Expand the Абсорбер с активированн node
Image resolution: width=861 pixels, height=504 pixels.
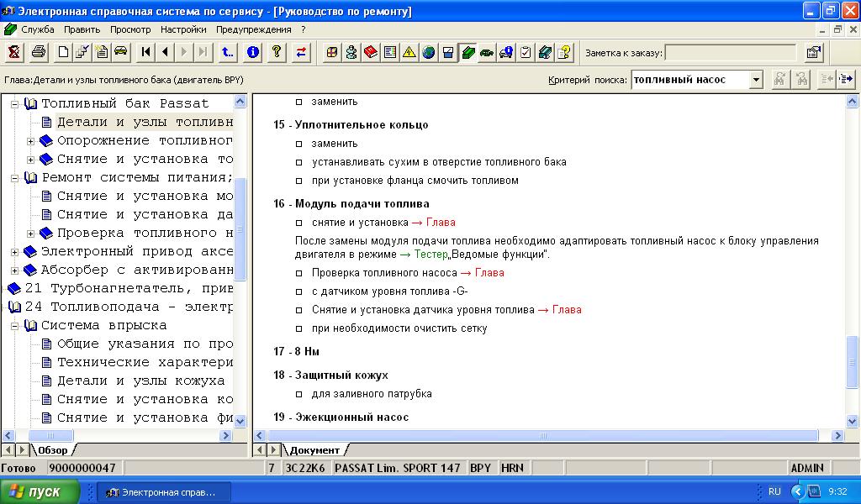tap(15, 270)
